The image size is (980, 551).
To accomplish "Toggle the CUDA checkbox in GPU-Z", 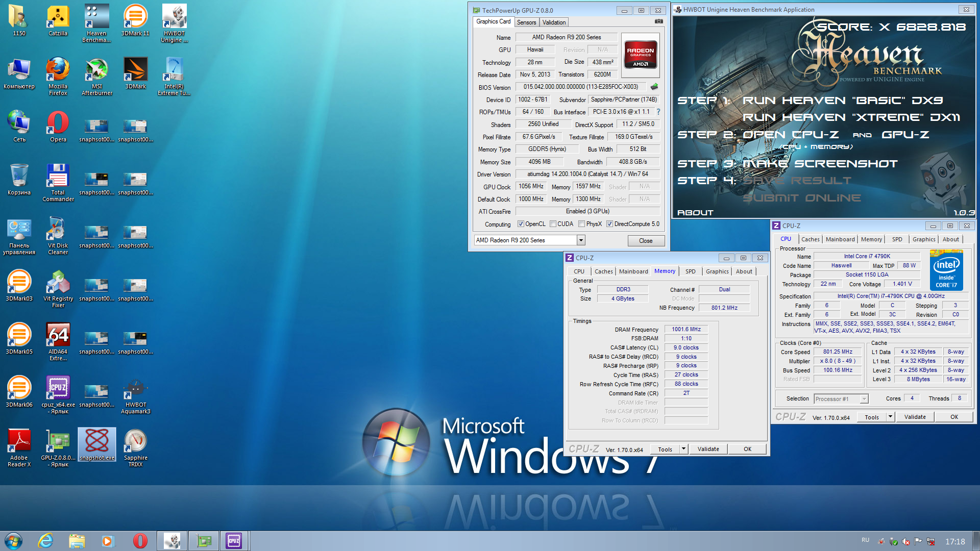I will pyautogui.click(x=553, y=224).
